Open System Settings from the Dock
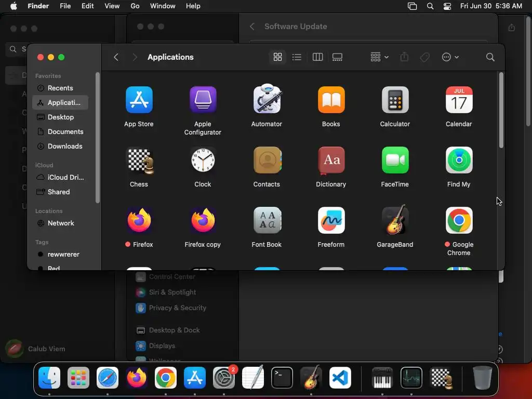Screen dimensions: 532x399 [x=224, y=378]
